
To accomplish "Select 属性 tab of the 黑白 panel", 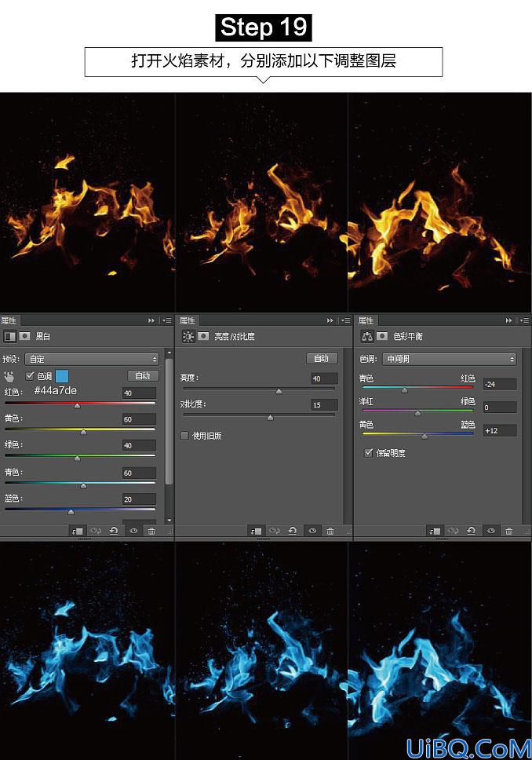I will [x=9, y=320].
